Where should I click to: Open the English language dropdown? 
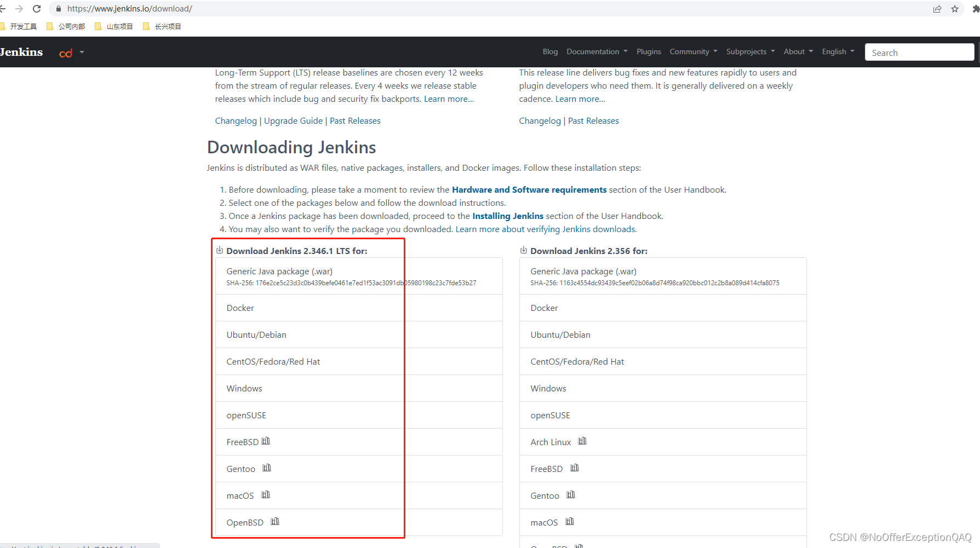(x=838, y=51)
